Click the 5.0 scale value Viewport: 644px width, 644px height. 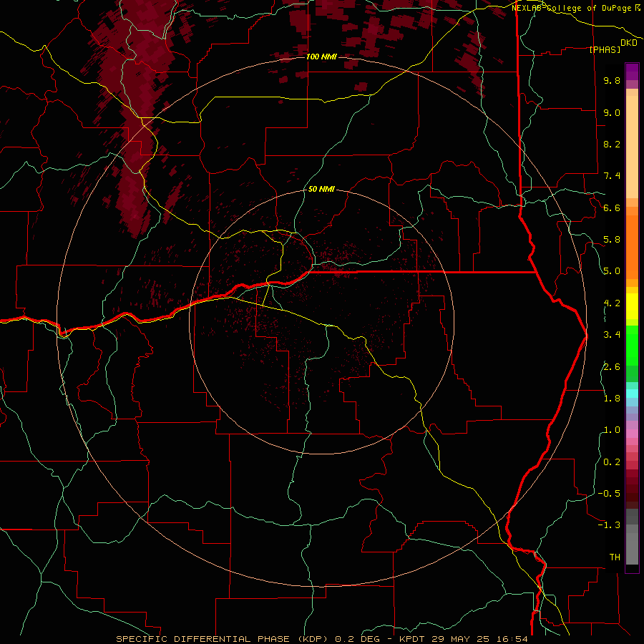pyautogui.click(x=612, y=271)
